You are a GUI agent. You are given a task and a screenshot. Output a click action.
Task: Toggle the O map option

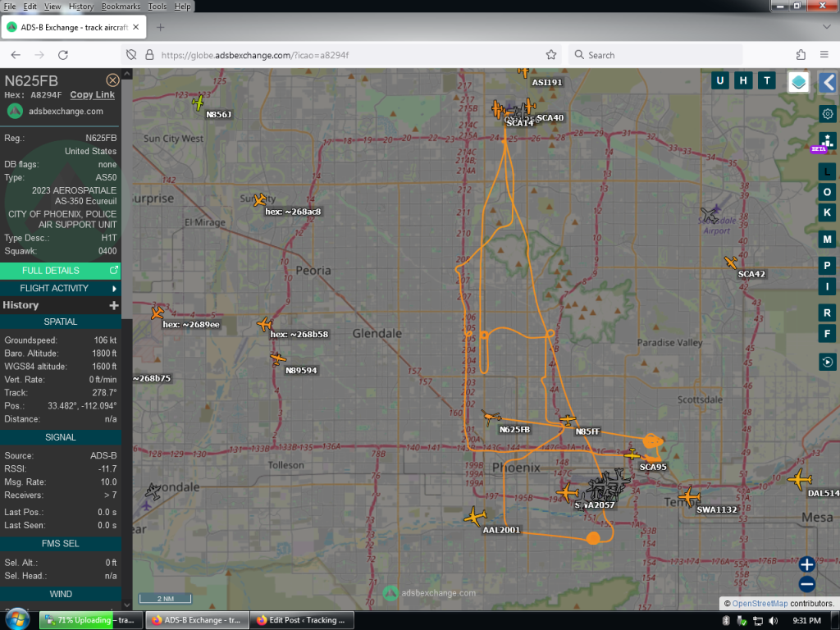coord(827,192)
